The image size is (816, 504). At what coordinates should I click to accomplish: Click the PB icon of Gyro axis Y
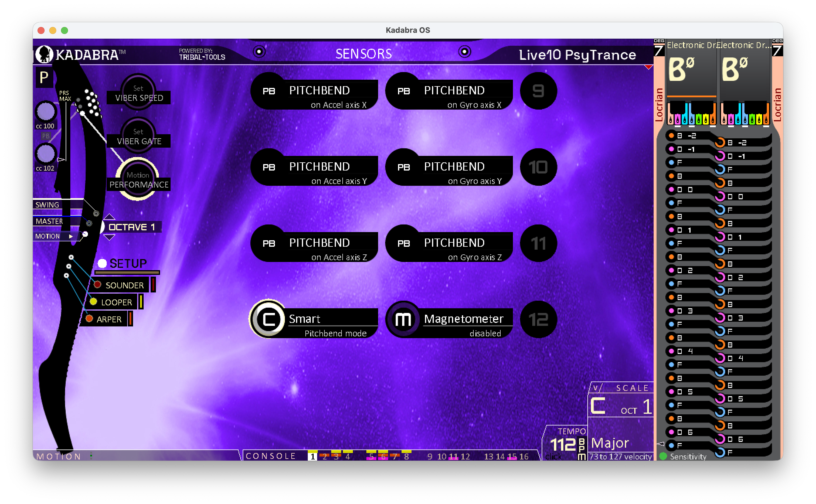pyautogui.click(x=403, y=167)
